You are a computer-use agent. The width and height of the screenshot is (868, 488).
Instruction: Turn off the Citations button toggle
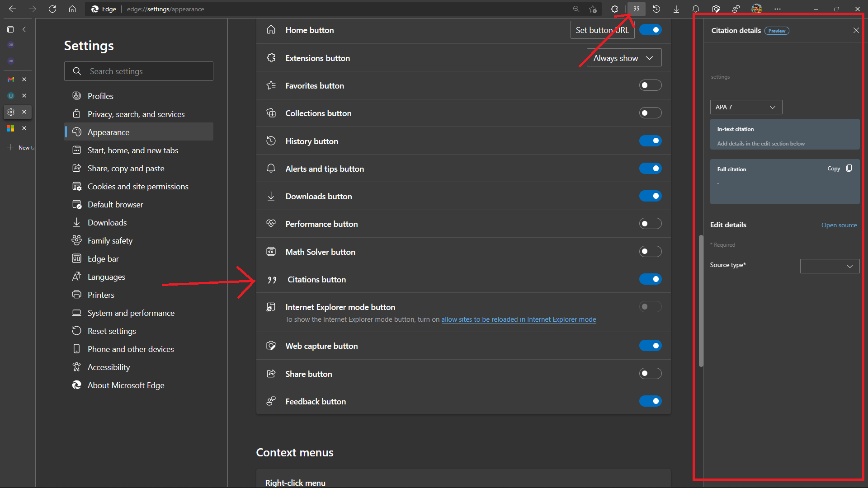[x=650, y=279]
